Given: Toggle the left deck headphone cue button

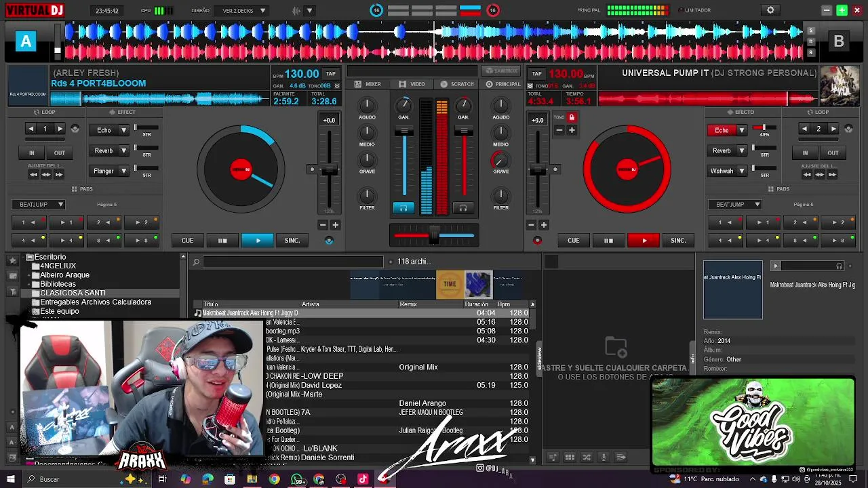Looking at the screenshot, I should 403,208.
